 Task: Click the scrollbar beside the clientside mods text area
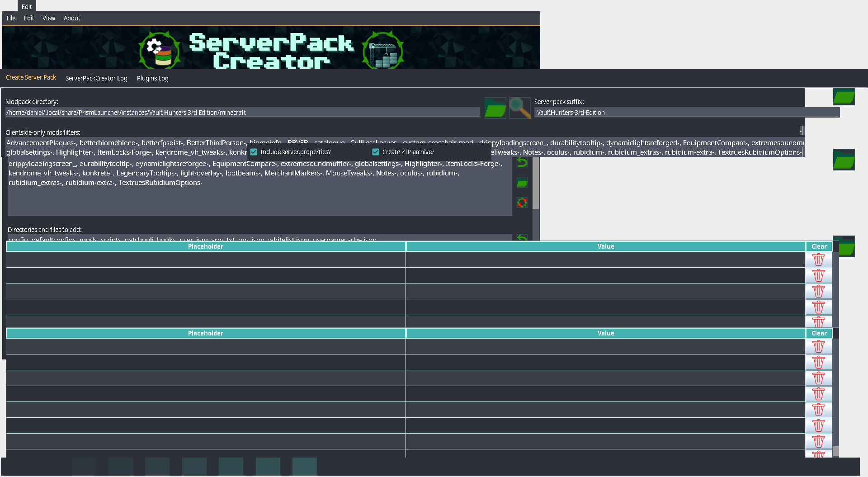click(535, 183)
